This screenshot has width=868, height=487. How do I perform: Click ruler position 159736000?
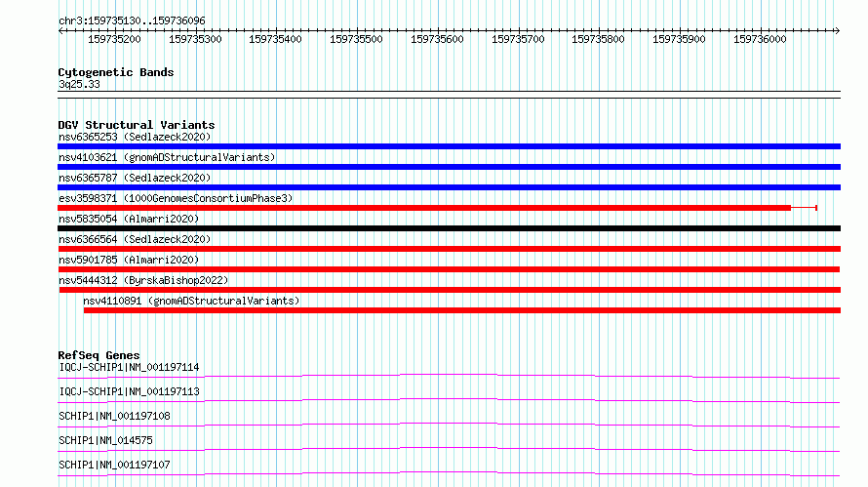(x=760, y=39)
